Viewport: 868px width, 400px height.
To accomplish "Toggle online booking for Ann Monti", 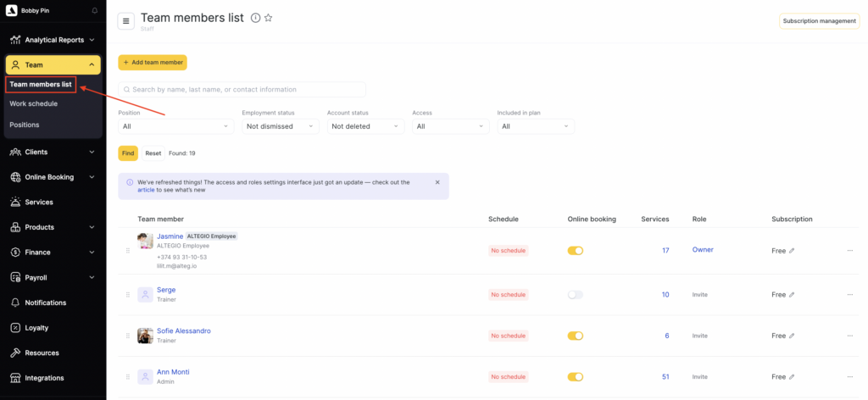I will click(576, 377).
